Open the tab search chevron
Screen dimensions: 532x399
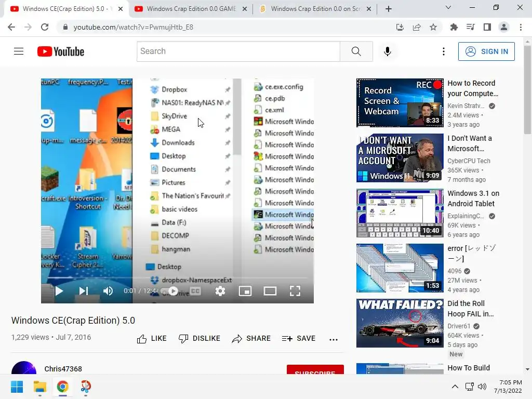448,7
